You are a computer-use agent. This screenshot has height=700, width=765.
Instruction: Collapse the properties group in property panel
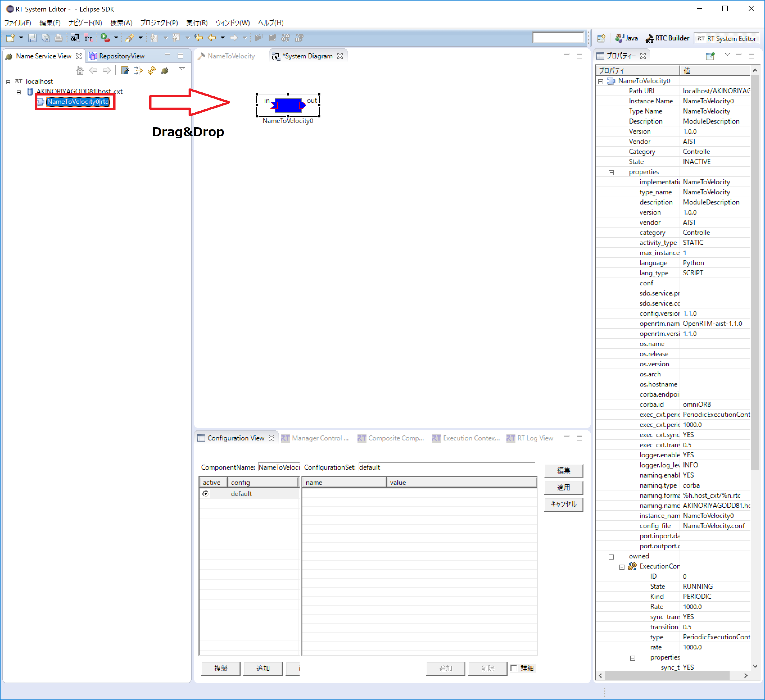(x=611, y=172)
